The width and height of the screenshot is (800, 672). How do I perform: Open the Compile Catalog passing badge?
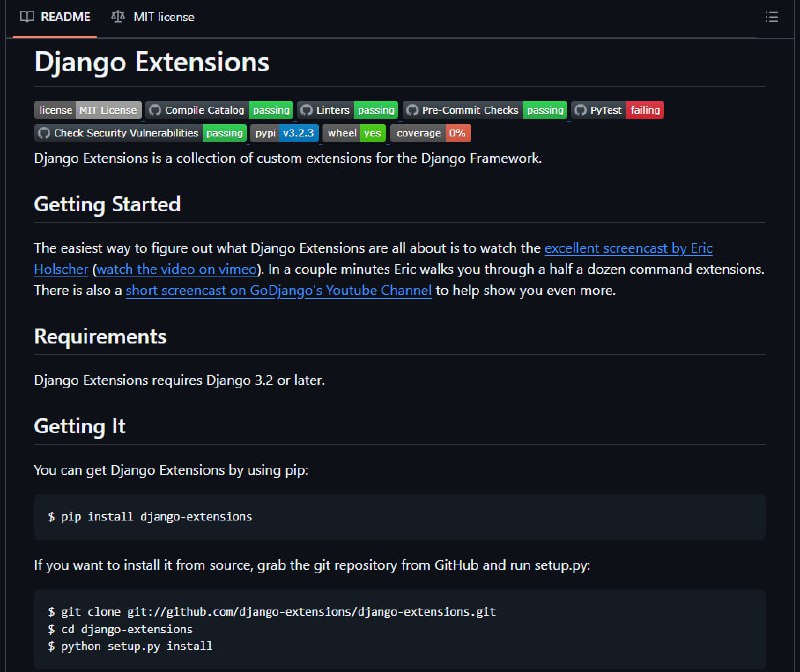coord(219,110)
